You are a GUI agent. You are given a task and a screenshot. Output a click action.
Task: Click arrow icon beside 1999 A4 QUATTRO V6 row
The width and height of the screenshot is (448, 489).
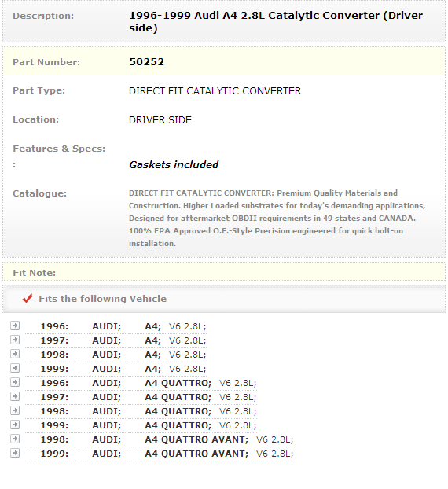(15, 425)
